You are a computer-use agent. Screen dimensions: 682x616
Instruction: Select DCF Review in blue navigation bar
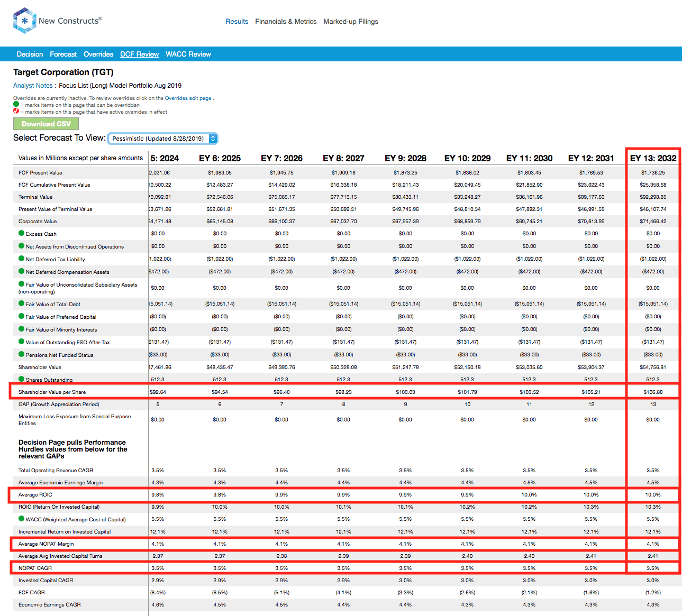[x=140, y=54]
